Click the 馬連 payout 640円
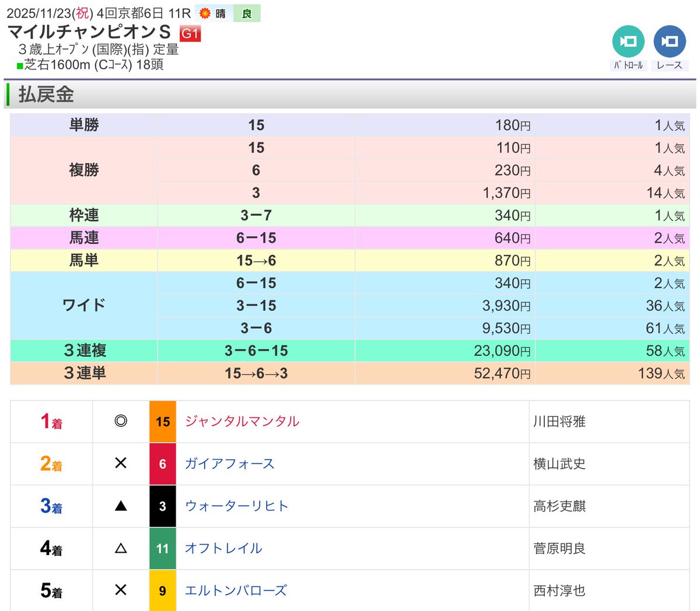The image size is (700, 611). coord(513,238)
